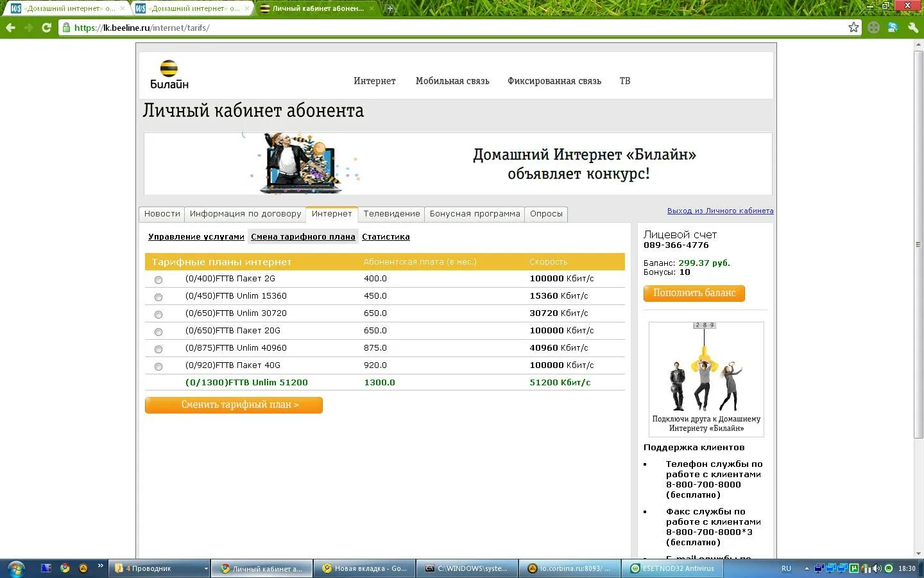Select the FTTB Пакет 40G radio button

point(158,367)
